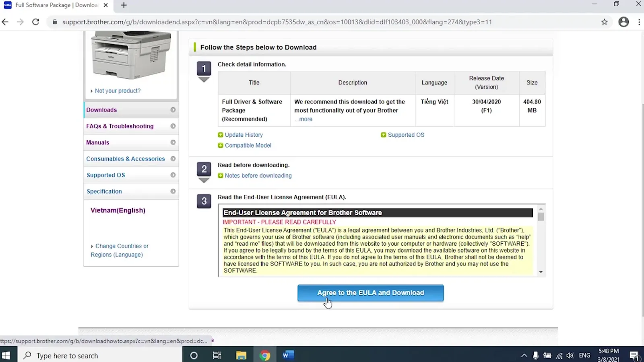Select the Full Software Package tab

pyautogui.click(x=56, y=5)
